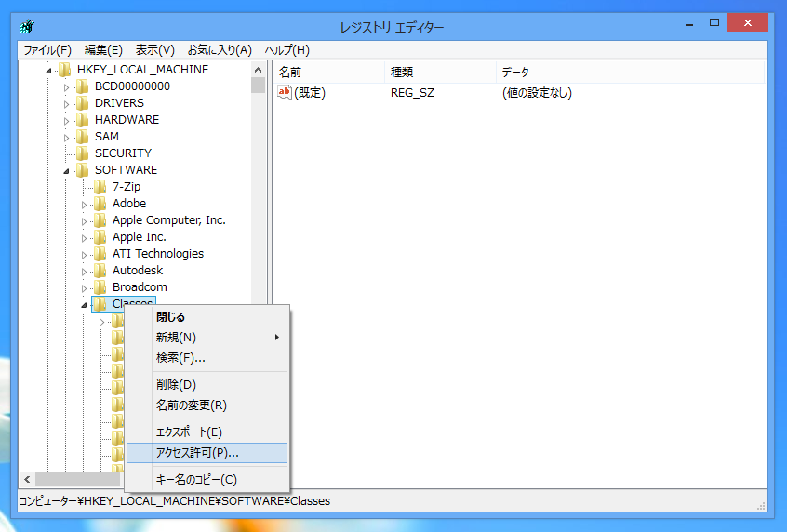Click the BCD00000000 folder icon

click(82, 86)
